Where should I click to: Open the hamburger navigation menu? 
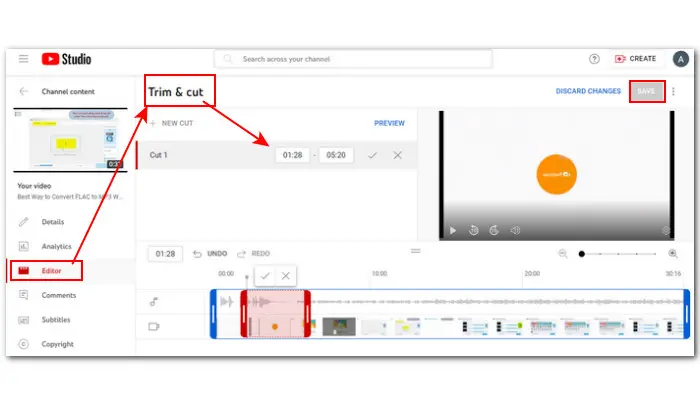pyautogui.click(x=23, y=58)
